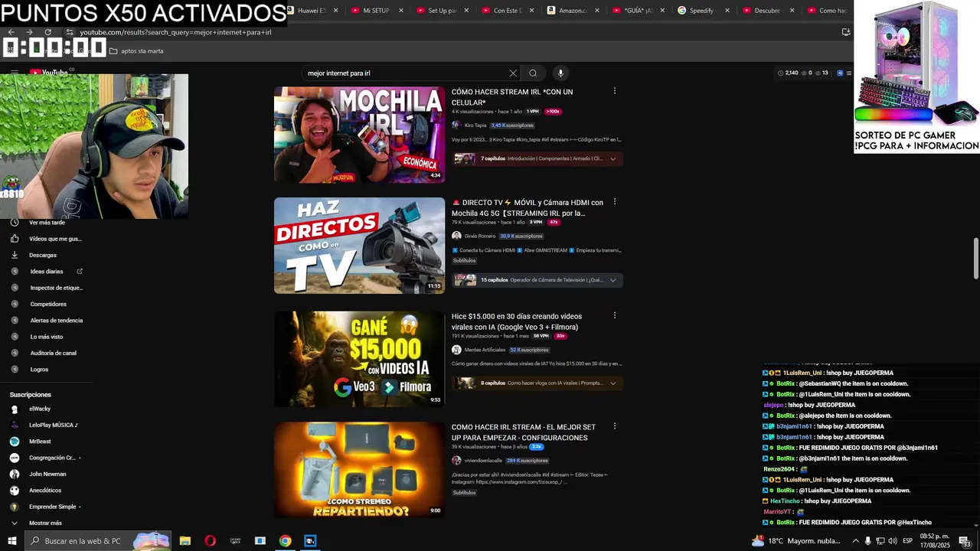Open viviendoenlacalle channel avatar
The image size is (980, 551).
tap(456, 461)
